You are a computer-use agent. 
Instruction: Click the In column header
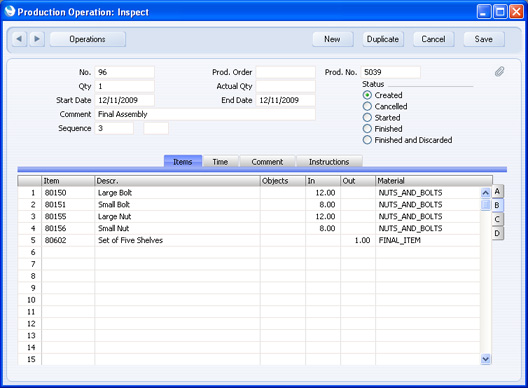[323, 181]
